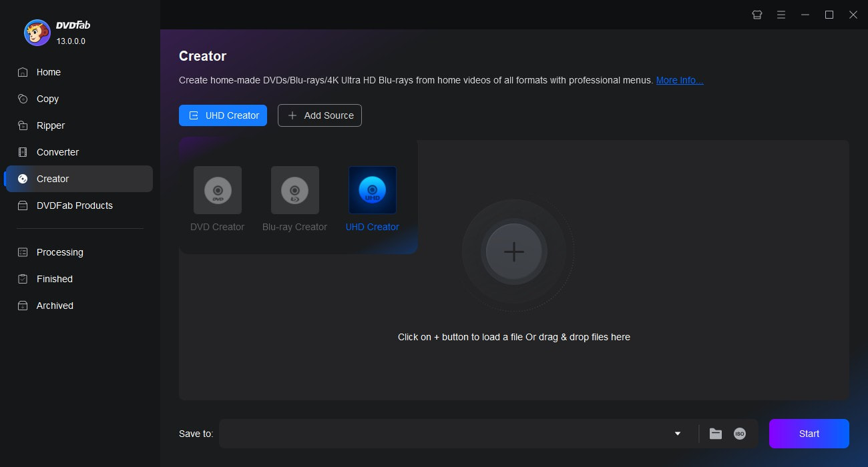Click Add Source to load a video
The image size is (868, 467).
click(319, 115)
